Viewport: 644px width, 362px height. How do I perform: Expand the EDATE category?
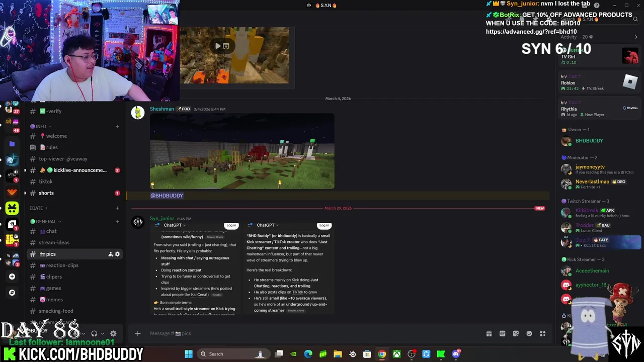click(x=38, y=208)
